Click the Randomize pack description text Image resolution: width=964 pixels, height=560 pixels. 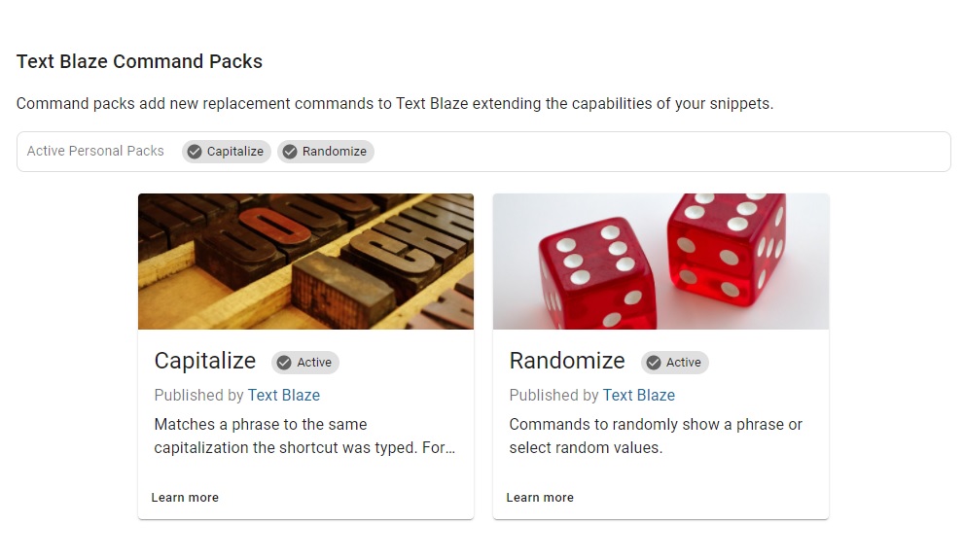656,437
